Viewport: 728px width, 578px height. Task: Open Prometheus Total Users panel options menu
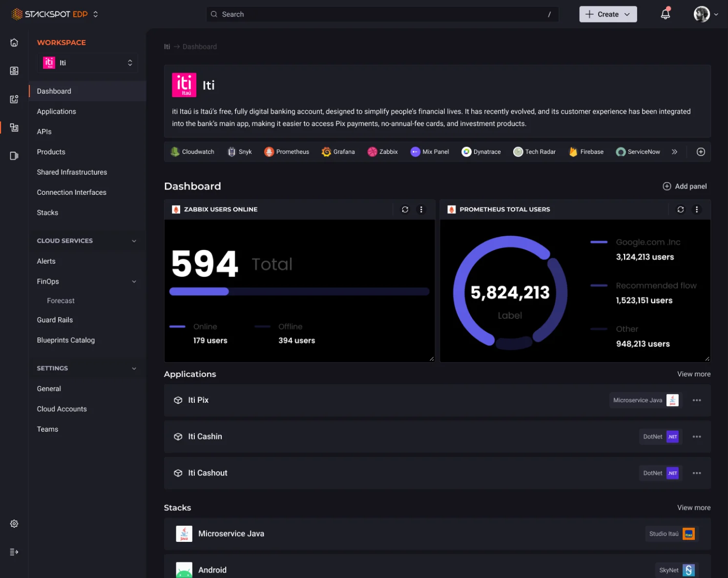[697, 209]
